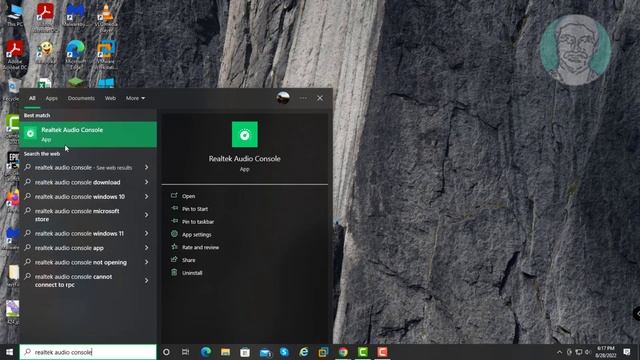The width and height of the screenshot is (640, 360).
Task: Switch to the Apps search tab
Action: point(51,98)
